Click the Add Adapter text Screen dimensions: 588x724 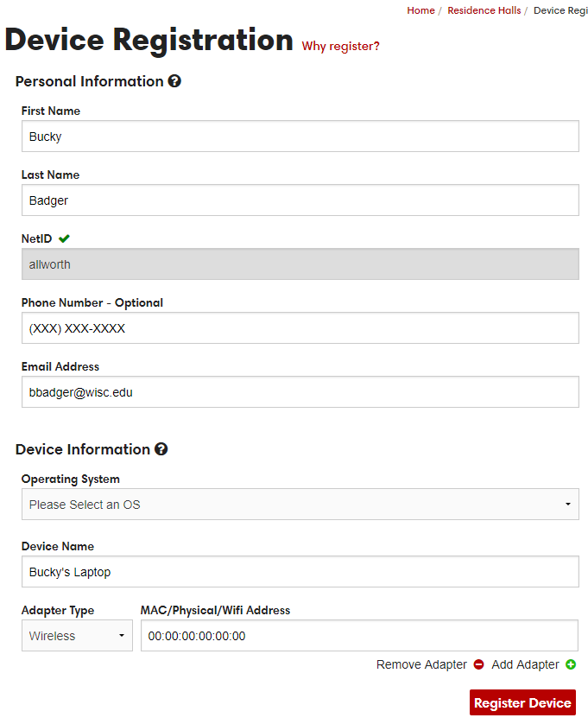pyautogui.click(x=525, y=664)
